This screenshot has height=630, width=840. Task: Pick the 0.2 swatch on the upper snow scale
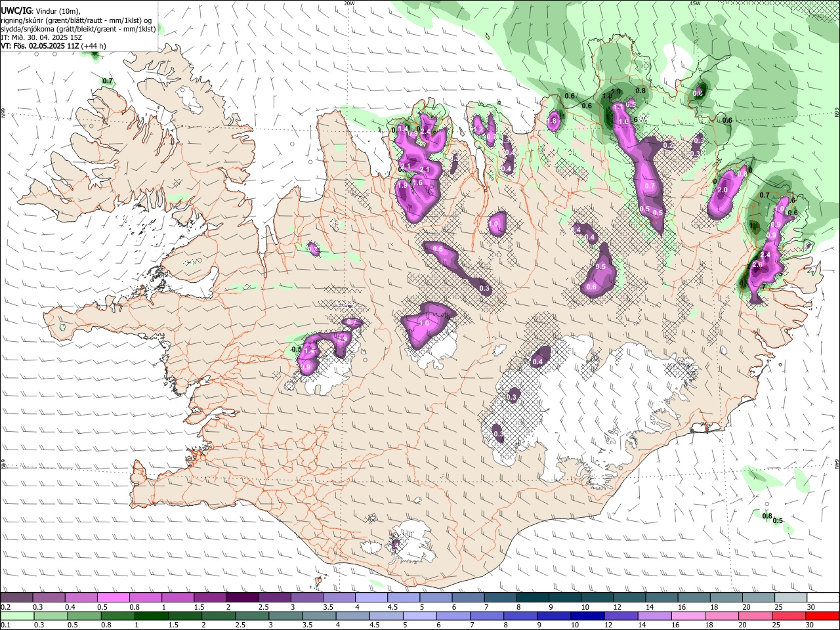coord(16,598)
